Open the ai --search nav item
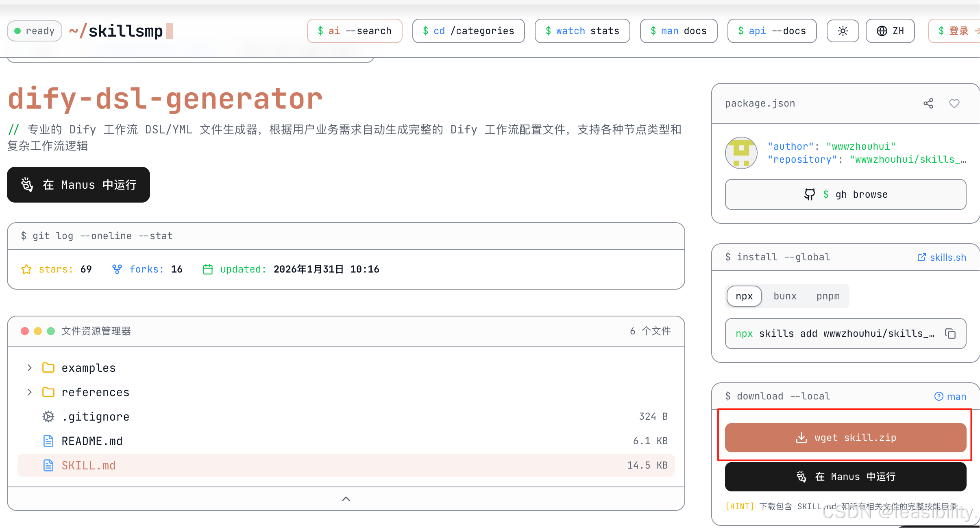 [354, 31]
